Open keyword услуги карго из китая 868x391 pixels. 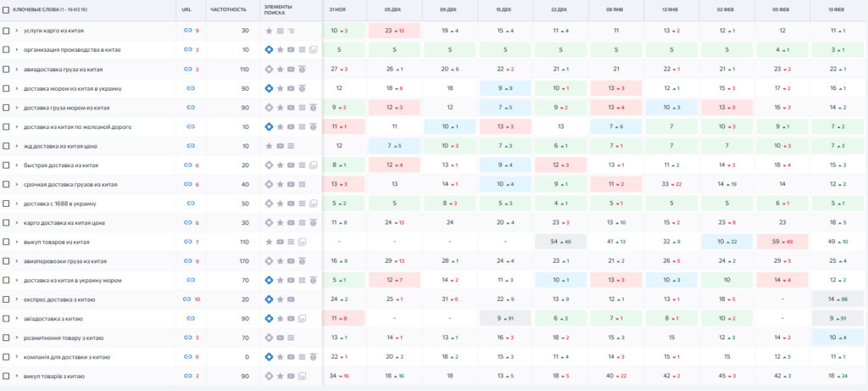[53, 31]
